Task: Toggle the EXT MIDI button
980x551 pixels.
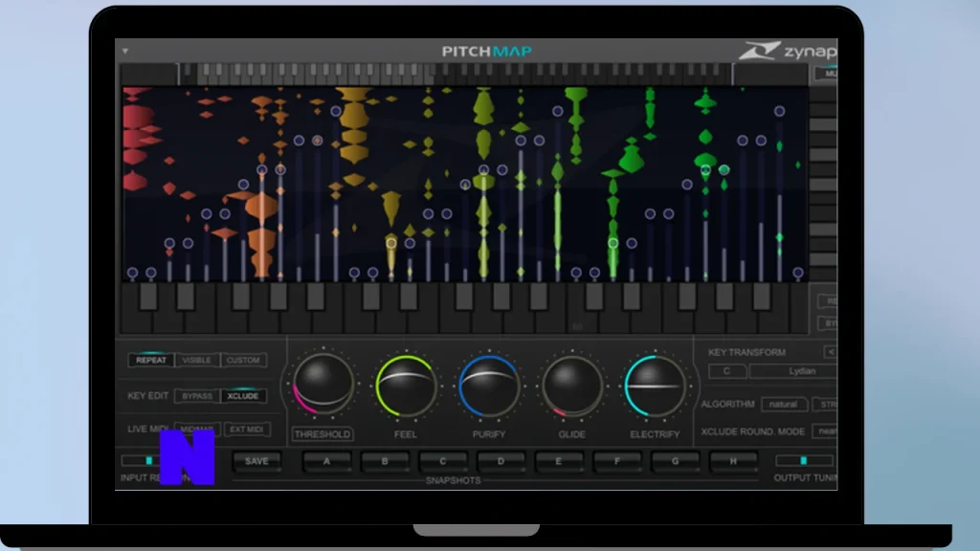Action: pyautogui.click(x=246, y=430)
